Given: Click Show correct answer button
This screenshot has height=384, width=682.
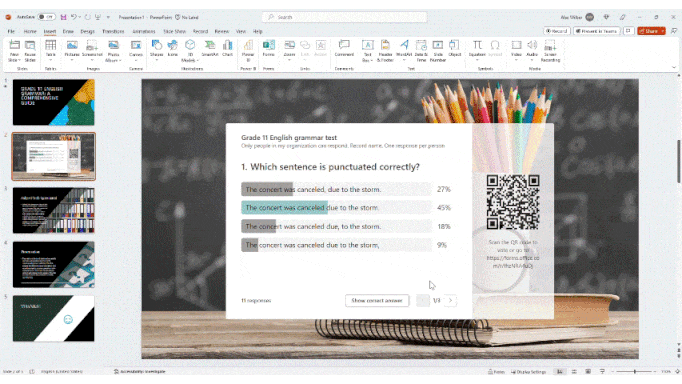Looking at the screenshot, I should tap(377, 301).
